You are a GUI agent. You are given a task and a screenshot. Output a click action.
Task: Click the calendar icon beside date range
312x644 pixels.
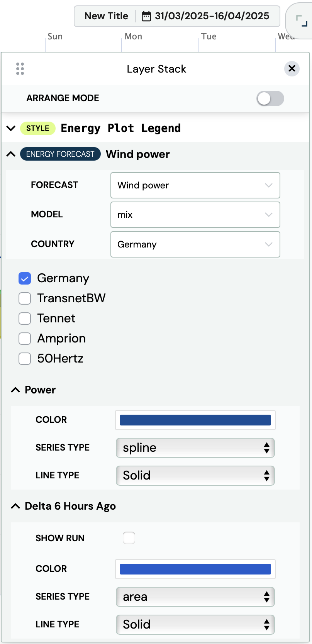click(x=146, y=16)
